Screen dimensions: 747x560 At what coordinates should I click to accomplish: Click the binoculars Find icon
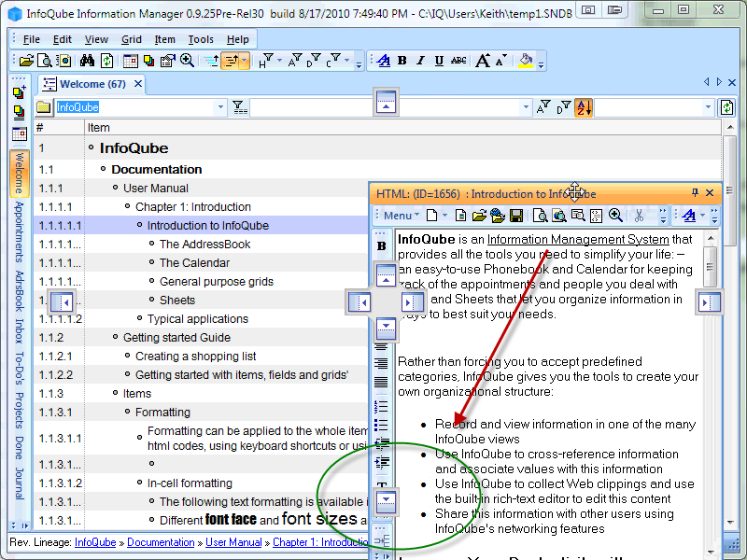pyautogui.click(x=87, y=61)
